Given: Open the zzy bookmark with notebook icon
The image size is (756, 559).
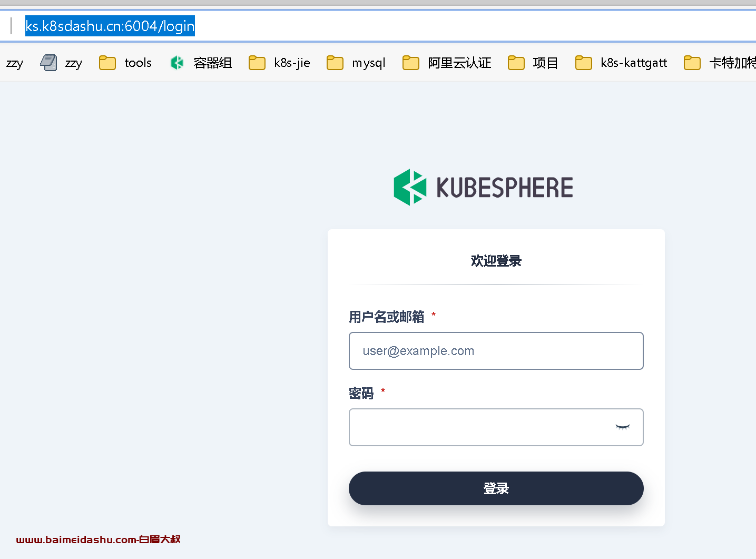Looking at the screenshot, I should coord(61,63).
